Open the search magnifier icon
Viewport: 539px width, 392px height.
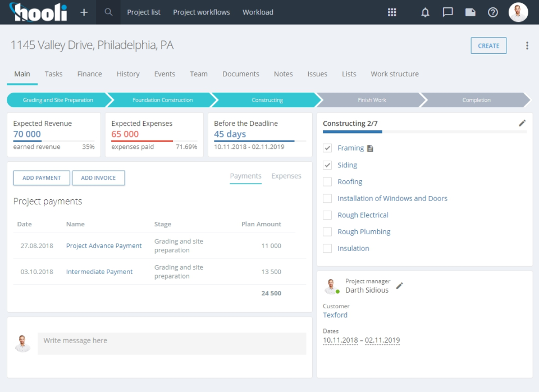108,12
